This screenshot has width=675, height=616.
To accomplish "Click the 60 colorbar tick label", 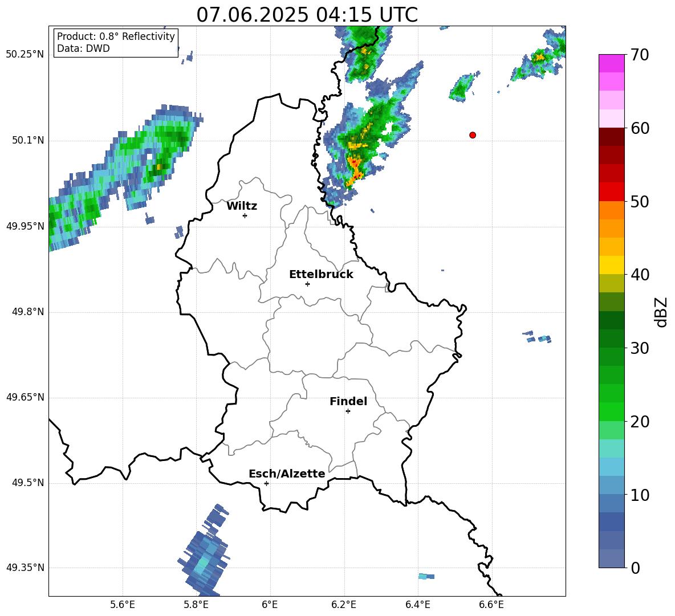I will (x=640, y=128).
